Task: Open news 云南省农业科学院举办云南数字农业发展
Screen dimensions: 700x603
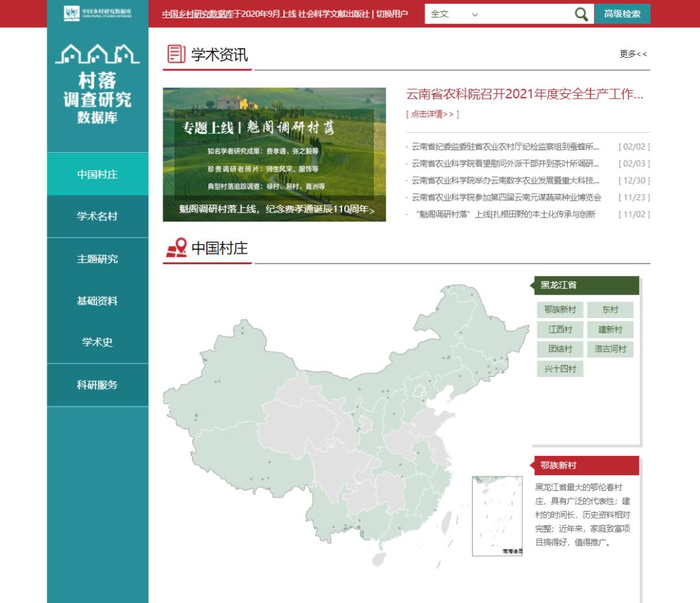Action: point(505,181)
